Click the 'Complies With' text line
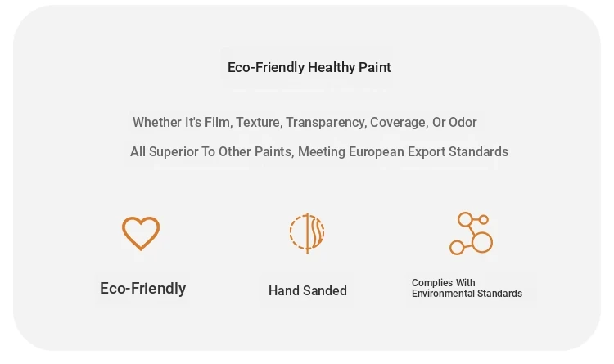Image resolution: width=614 pixels, height=364 pixels. (443, 283)
